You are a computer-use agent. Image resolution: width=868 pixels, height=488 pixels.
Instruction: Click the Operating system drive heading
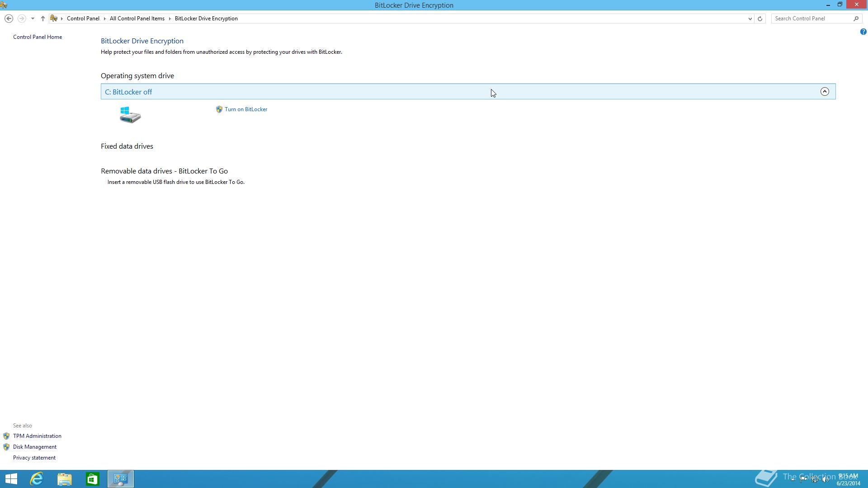tap(137, 76)
